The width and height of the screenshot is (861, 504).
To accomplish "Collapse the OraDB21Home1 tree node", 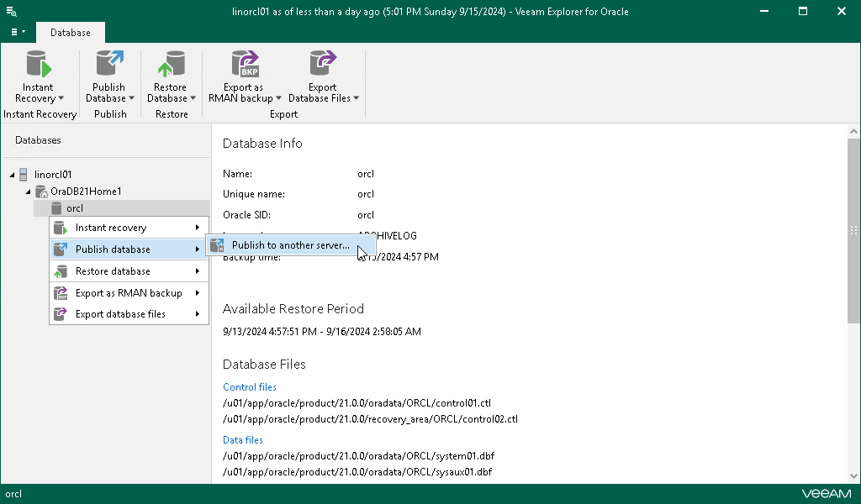I will (x=29, y=192).
